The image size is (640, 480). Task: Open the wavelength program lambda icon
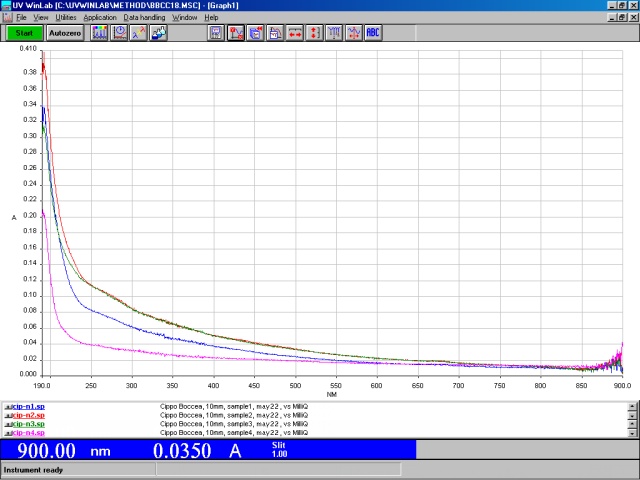pos(139,33)
